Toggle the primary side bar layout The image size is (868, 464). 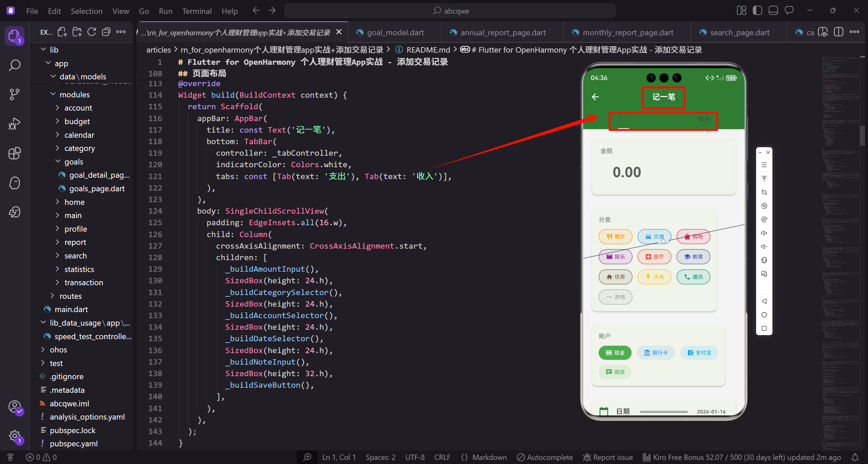(757, 11)
